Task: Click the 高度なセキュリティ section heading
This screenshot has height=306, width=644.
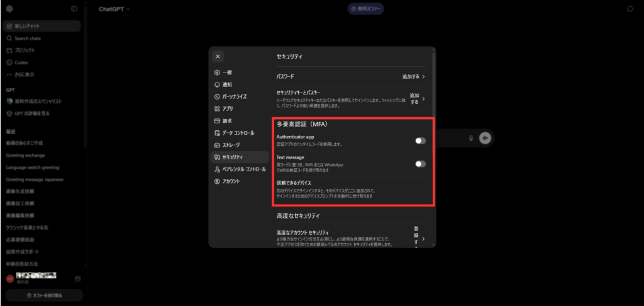Action: click(298, 215)
